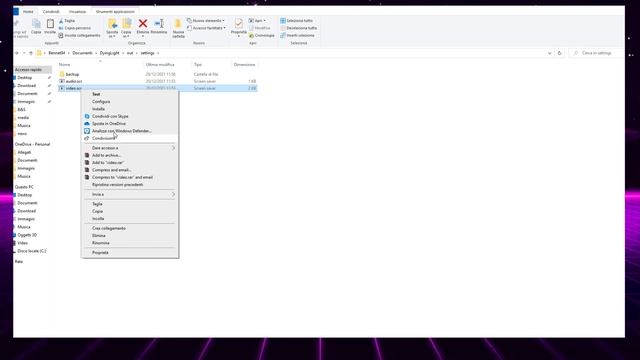Click the Cerca in settings search box
This screenshot has width=640, height=360.
pyautogui.click(x=596, y=53)
